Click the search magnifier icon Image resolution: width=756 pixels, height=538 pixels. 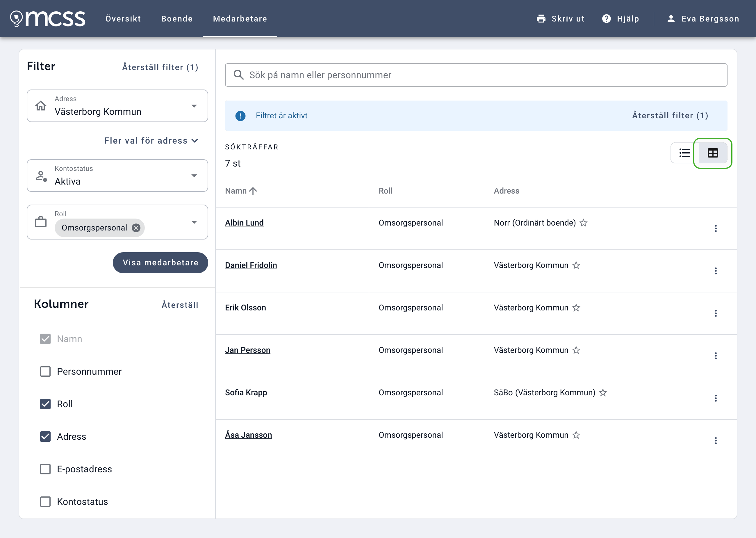239,75
